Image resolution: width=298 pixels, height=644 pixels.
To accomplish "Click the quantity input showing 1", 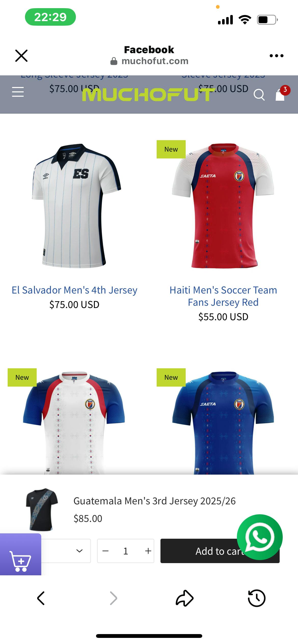I will pos(126,551).
